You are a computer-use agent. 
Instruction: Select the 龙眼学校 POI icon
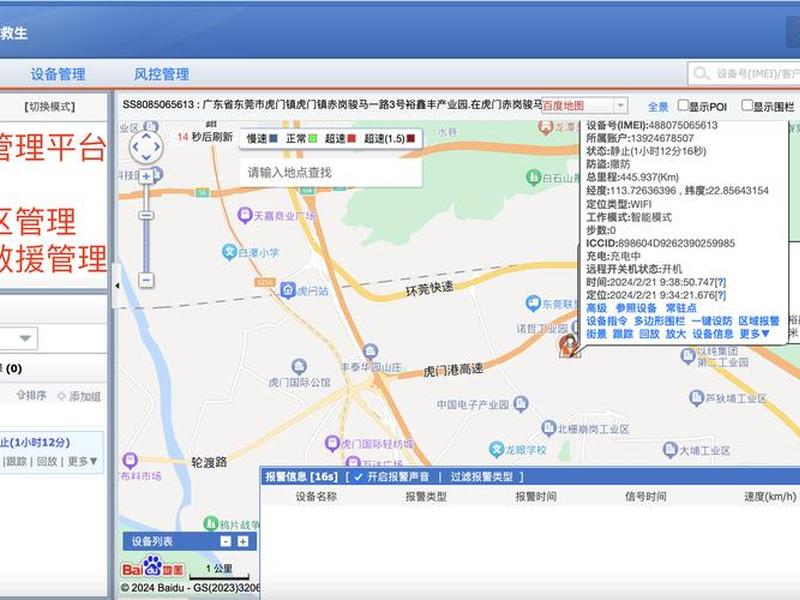tap(496, 449)
